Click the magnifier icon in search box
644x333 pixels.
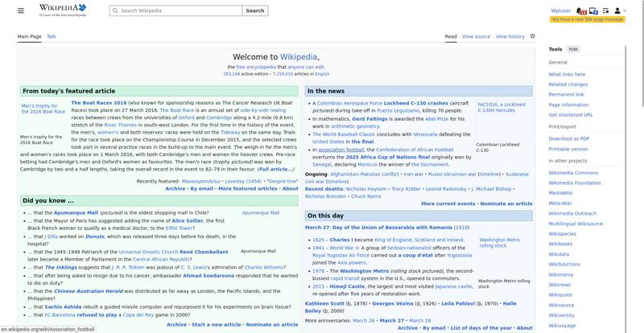[114, 11]
